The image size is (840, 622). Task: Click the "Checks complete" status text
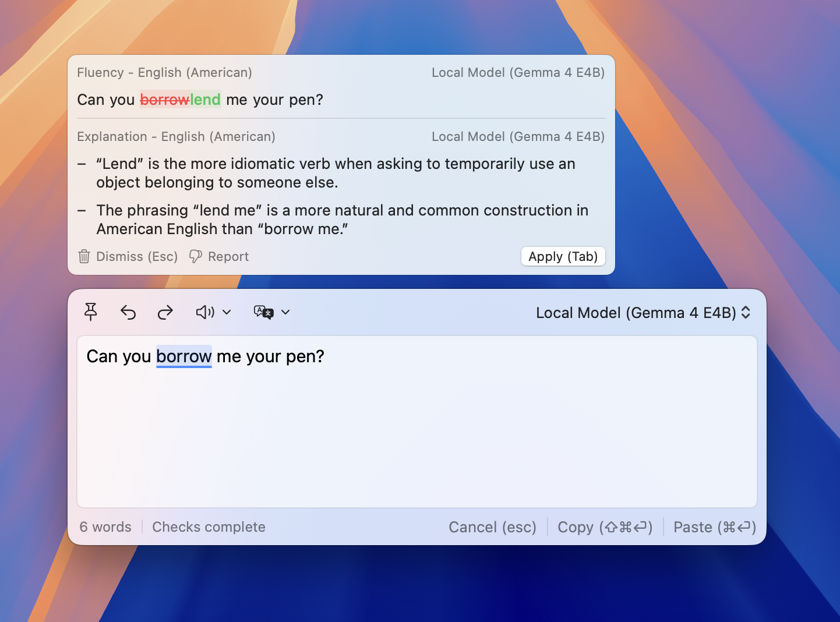point(209,527)
